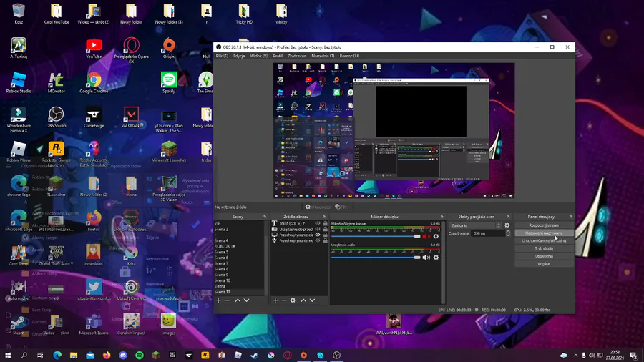Click the Rozpocznij stream button
The width and height of the screenshot is (644, 362).
pos(544,225)
